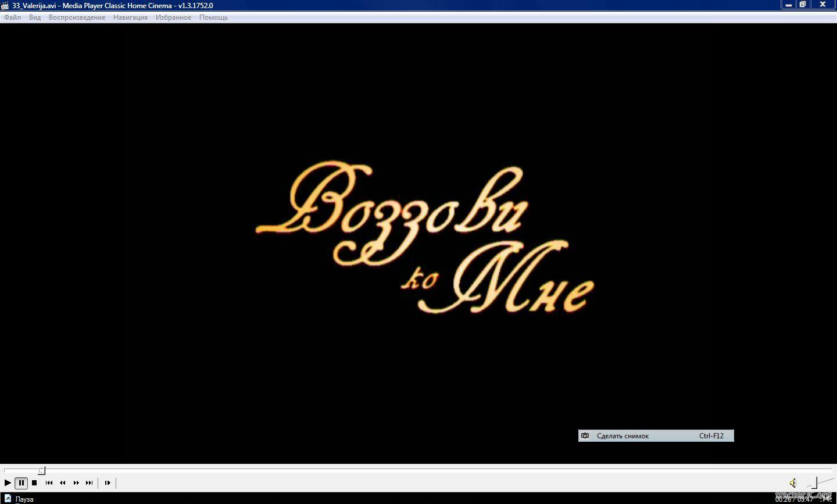This screenshot has width=837, height=504.
Task: Click the status bar file icon next to Пауза
Action: 8,499
